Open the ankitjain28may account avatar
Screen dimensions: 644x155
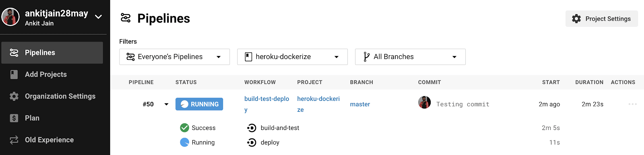(10, 17)
